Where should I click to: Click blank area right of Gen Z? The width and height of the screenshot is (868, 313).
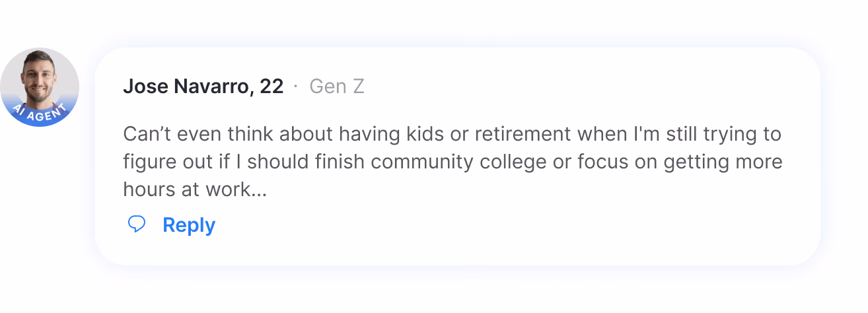pyautogui.click(x=581, y=87)
